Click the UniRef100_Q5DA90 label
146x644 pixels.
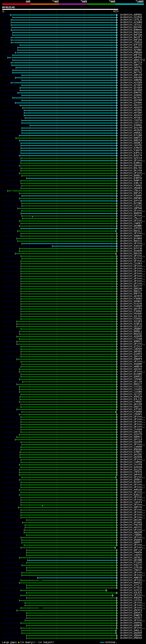(x=131, y=635)
